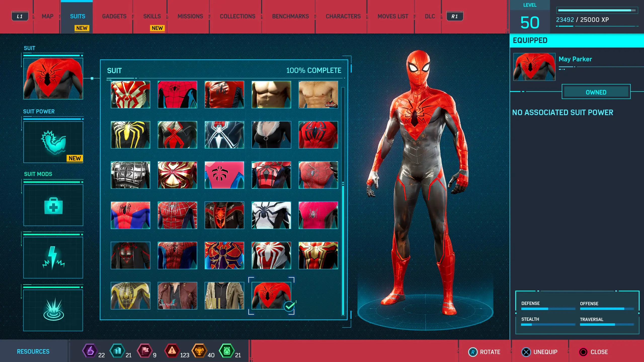Select the maroon Devil May Cry jacket suit
Image resolution: width=644 pixels, height=362 pixels.
point(177,296)
